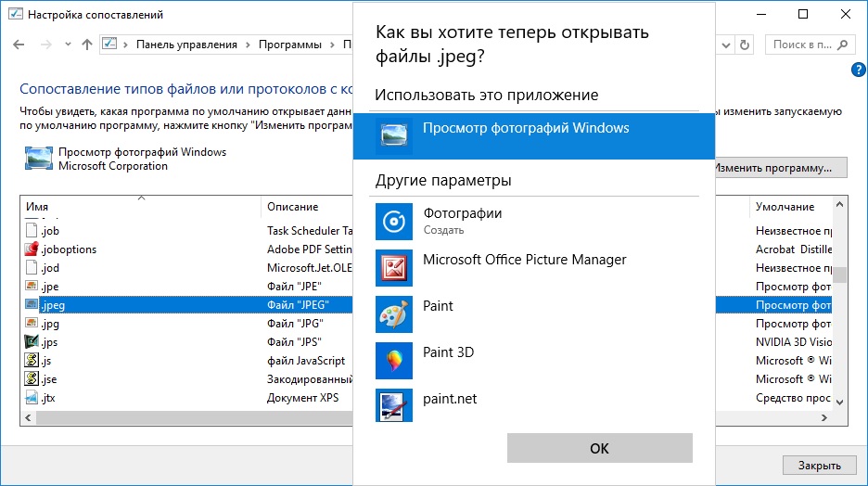Click the .job file type icon
This screenshot has height=486, width=868.
tap(32, 230)
